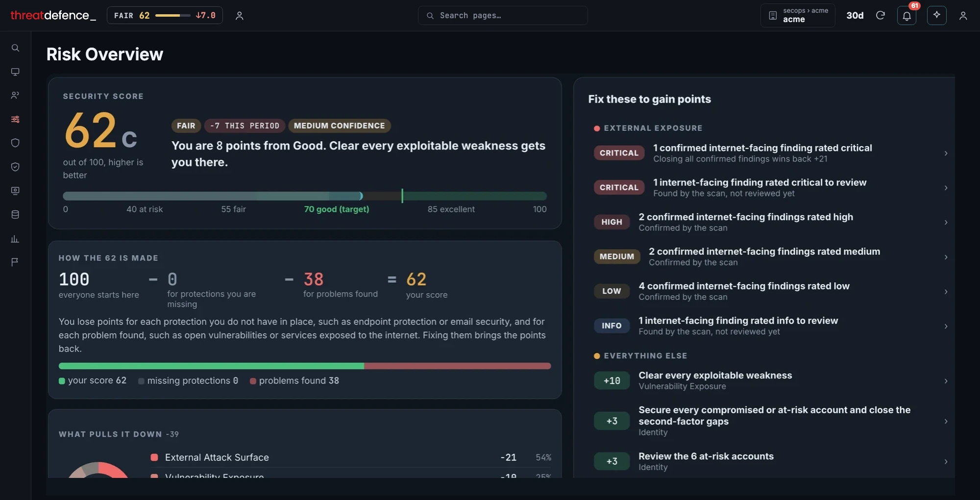The height and width of the screenshot is (500, 980).
Task: Click 'problems found 38' legend item
Action: (x=294, y=381)
